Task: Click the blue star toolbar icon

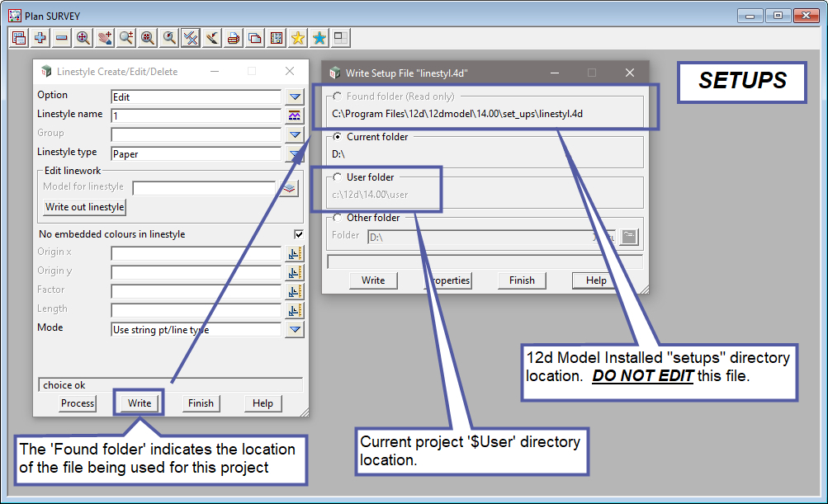Action: pyautogui.click(x=319, y=38)
